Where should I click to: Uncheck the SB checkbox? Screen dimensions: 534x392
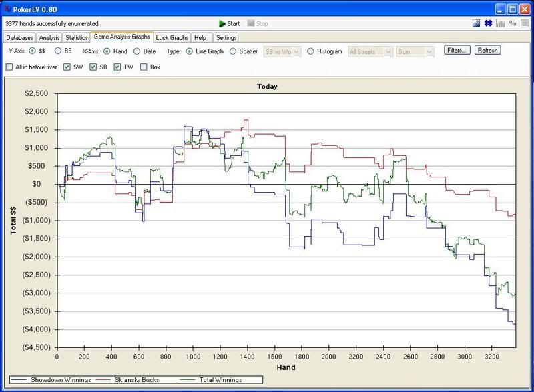pos(93,67)
